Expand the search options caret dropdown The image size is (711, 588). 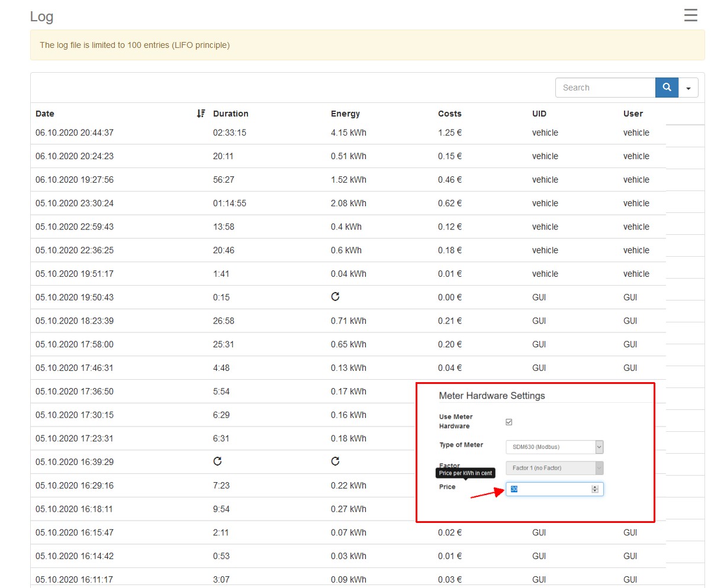coord(688,88)
